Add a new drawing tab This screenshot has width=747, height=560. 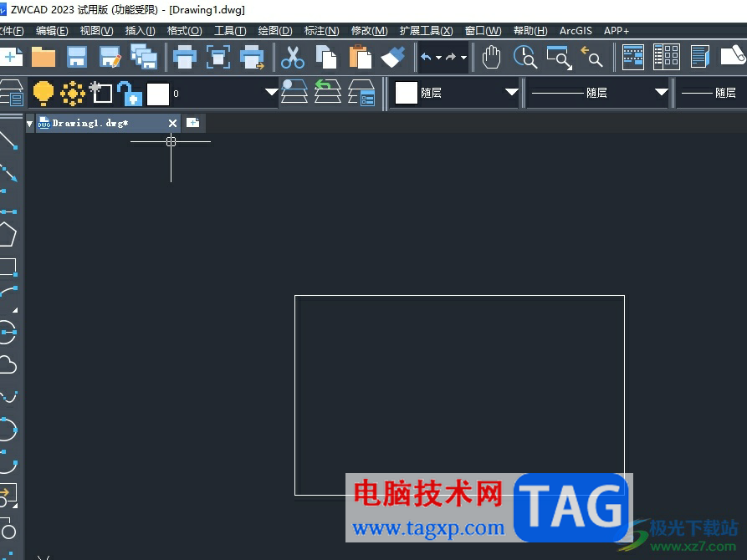[193, 123]
